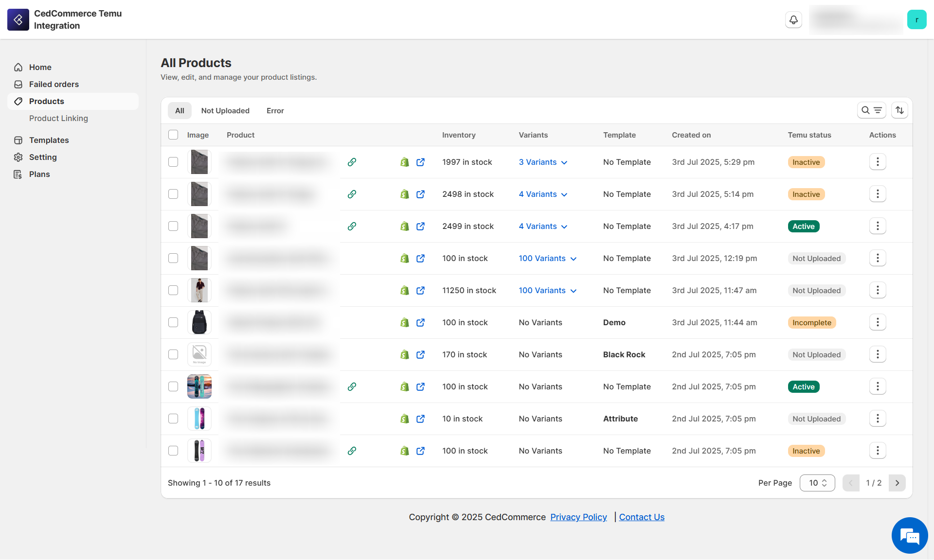Open external link for 2498 in stock row
This screenshot has height=560, width=934.
420,194
